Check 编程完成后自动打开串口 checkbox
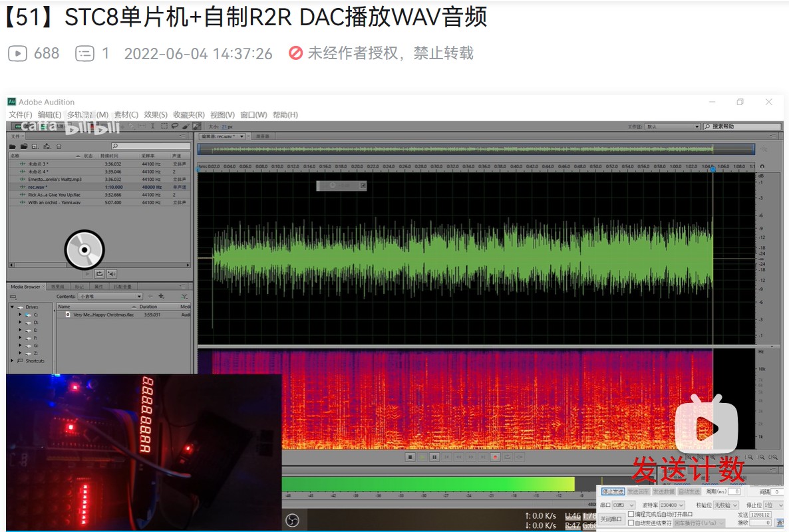 click(631, 515)
